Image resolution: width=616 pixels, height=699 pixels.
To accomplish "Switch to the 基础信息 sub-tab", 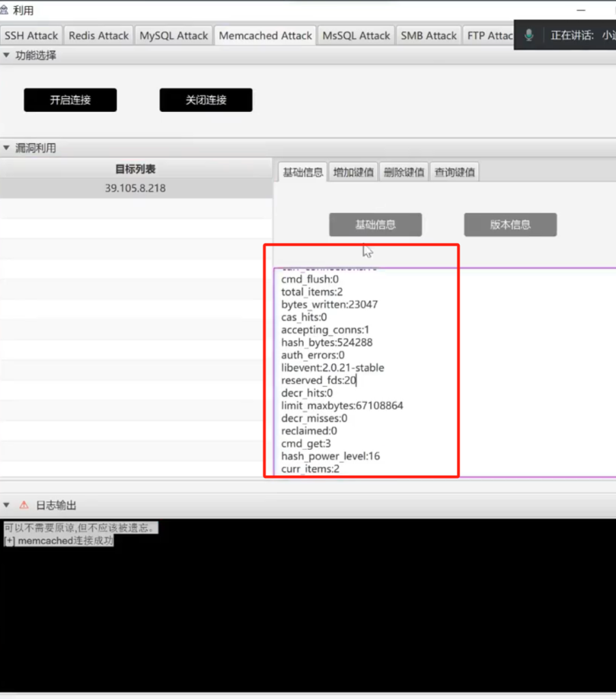I will click(x=303, y=172).
